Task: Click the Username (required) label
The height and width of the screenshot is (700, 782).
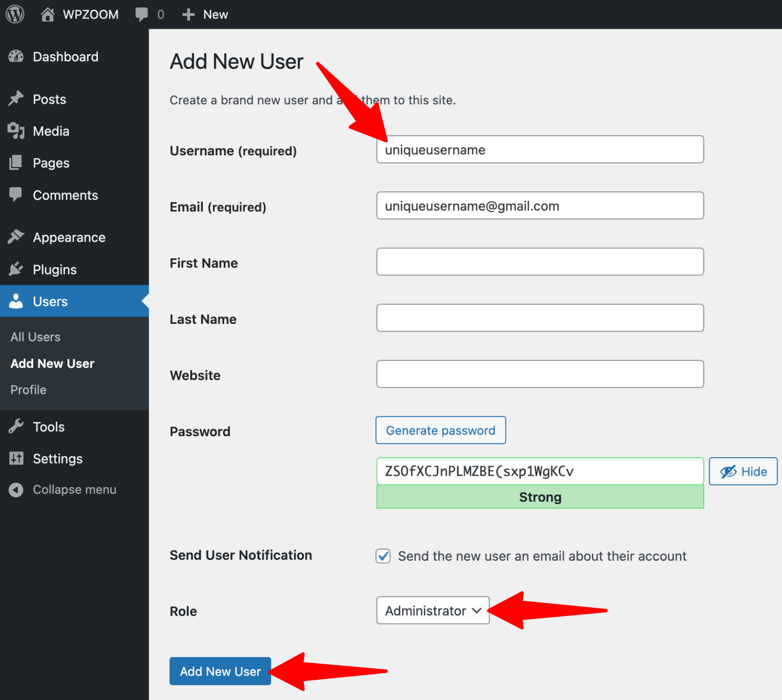Action: 233,151
